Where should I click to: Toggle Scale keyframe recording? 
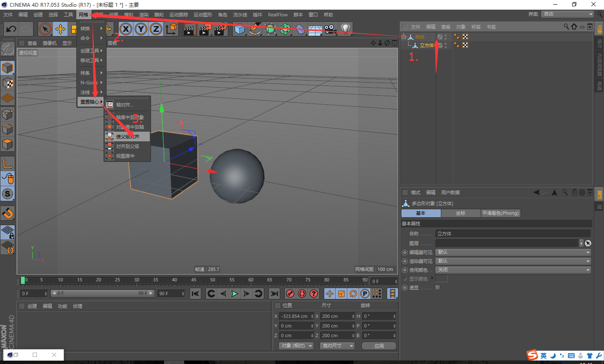click(341, 294)
